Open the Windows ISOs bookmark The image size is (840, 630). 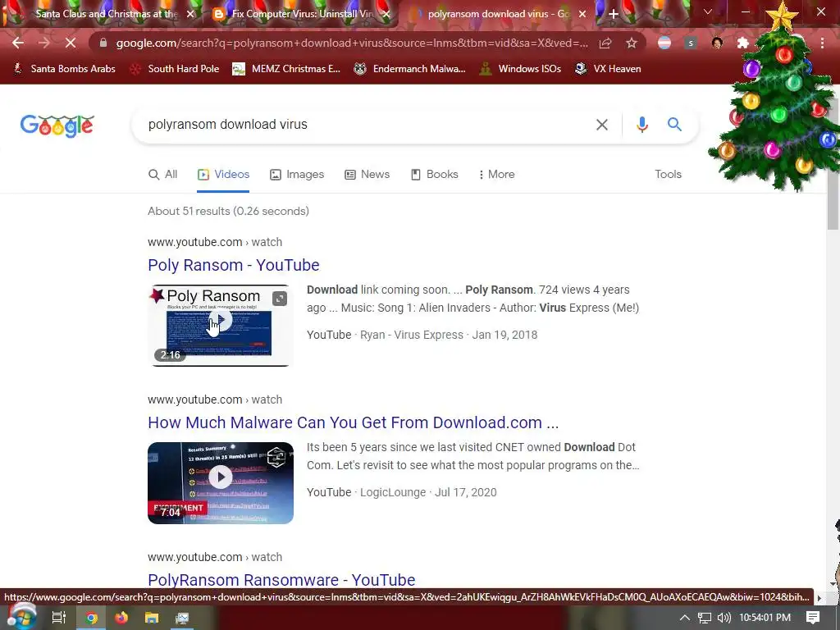[520, 69]
